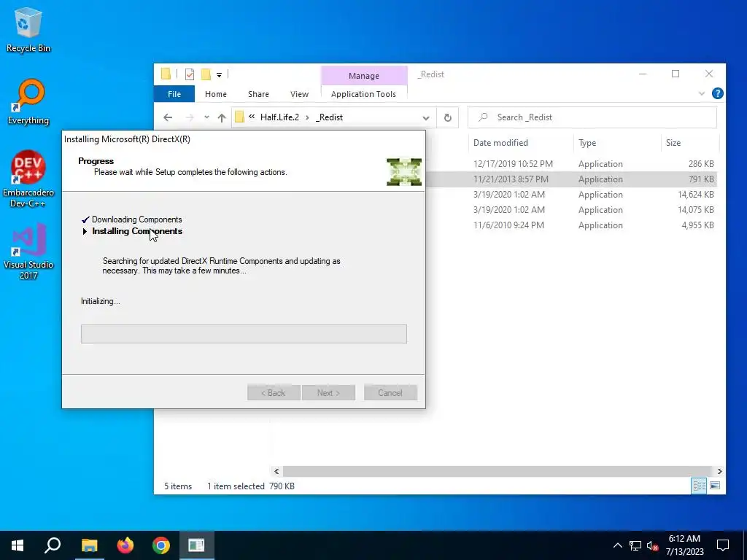This screenshot has width=747, height=560.
Task: Select the 14,075 KB application row
Action: point(570,210)
